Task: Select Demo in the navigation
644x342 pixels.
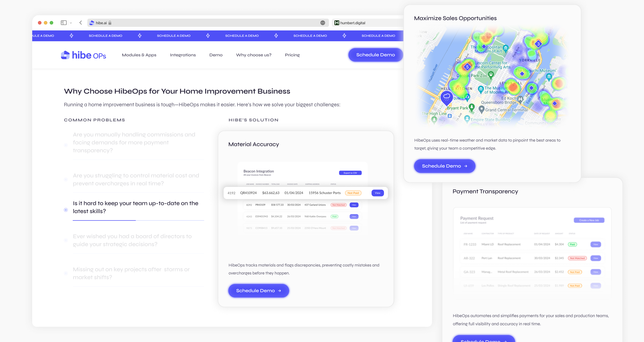Action: [x=216, y=55]
